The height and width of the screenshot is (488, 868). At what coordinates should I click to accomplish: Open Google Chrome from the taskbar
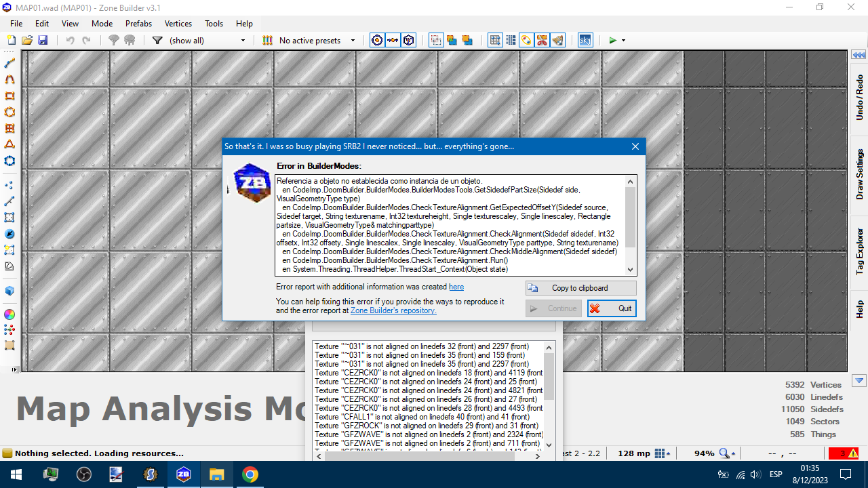pos(250,474)
